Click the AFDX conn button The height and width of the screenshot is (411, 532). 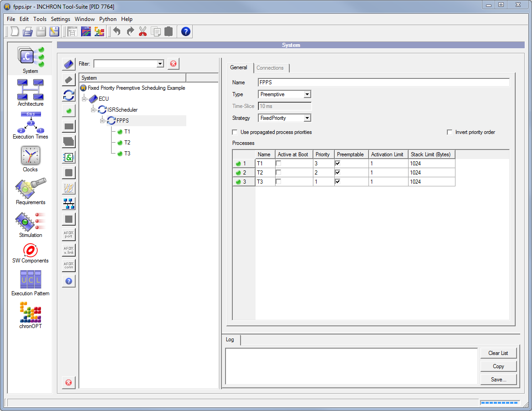[x=69, y=265]
